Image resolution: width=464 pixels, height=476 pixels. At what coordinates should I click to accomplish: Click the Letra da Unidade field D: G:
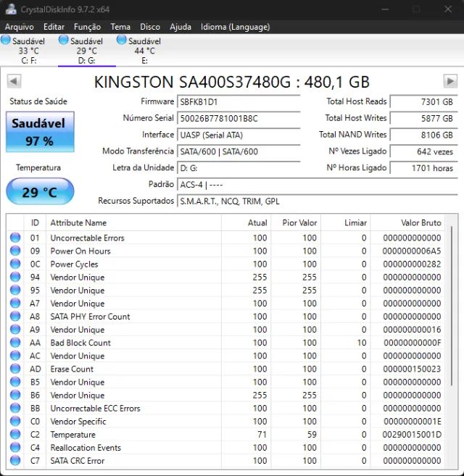239,168
